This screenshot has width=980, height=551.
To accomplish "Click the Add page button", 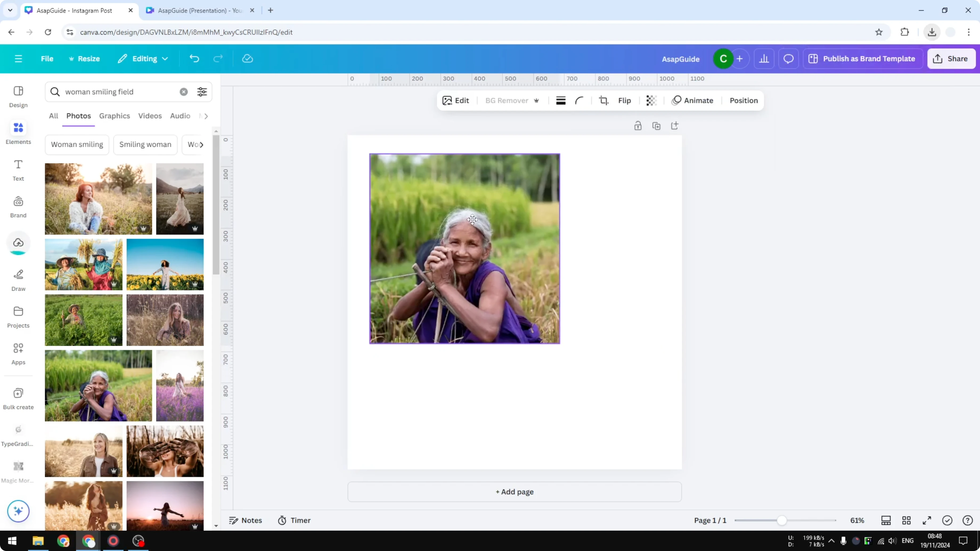I will click(514, 492).
